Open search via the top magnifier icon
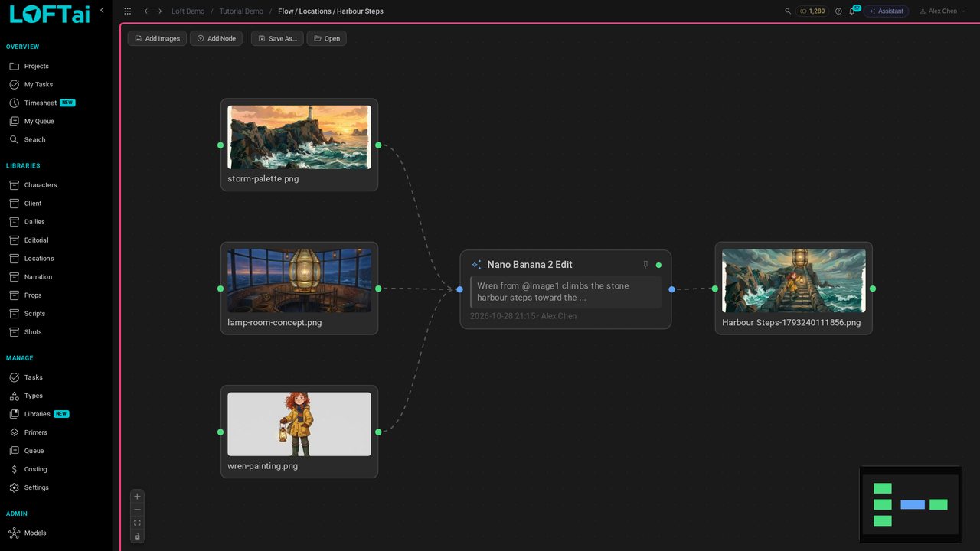The height and width of the screenshot is (551, 980). coord(788,11)
